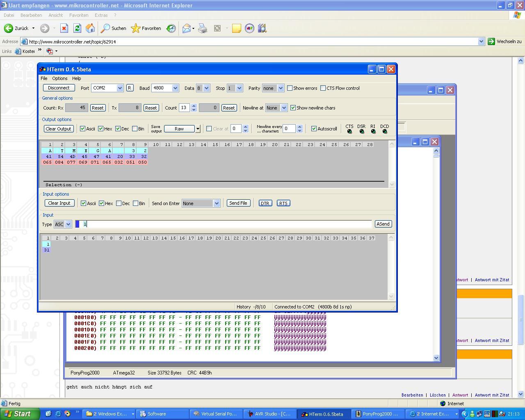The width and height of the screenshot is (525, 420).
Task: Click the Clear Input button
Action: click(x=59, y=203)
